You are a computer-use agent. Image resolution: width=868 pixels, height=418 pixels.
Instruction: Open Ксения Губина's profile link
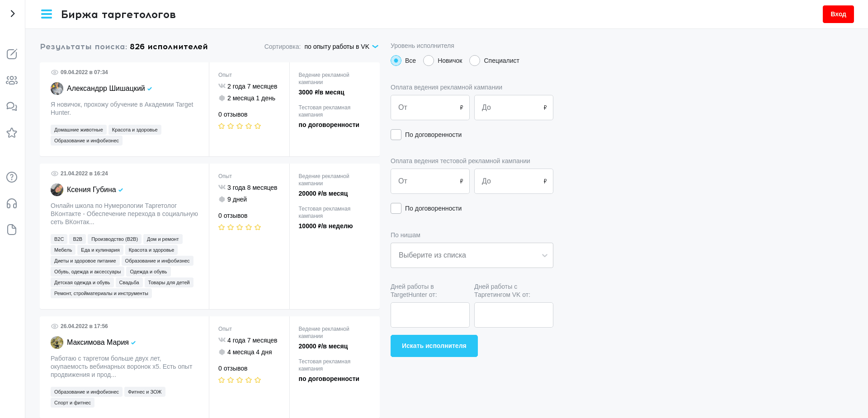(91, 190)
